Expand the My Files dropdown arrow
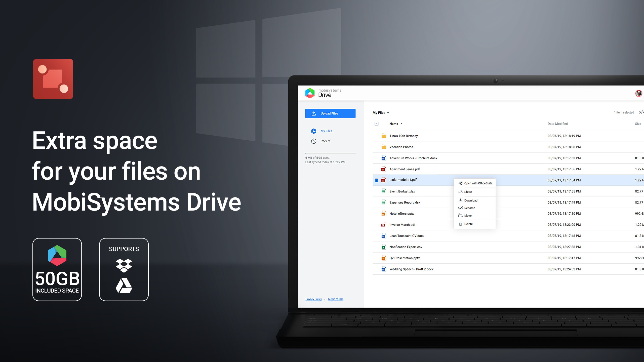 388,113
